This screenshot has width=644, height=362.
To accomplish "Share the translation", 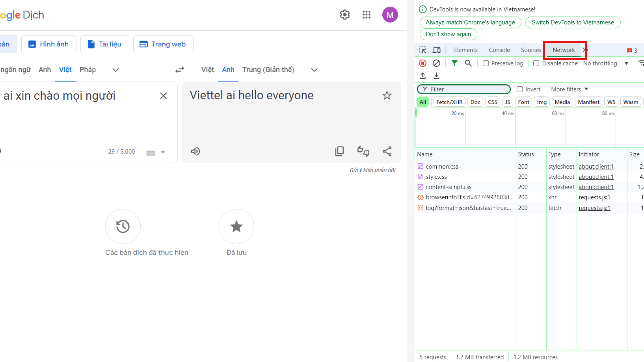I will [x=387, y=151].
